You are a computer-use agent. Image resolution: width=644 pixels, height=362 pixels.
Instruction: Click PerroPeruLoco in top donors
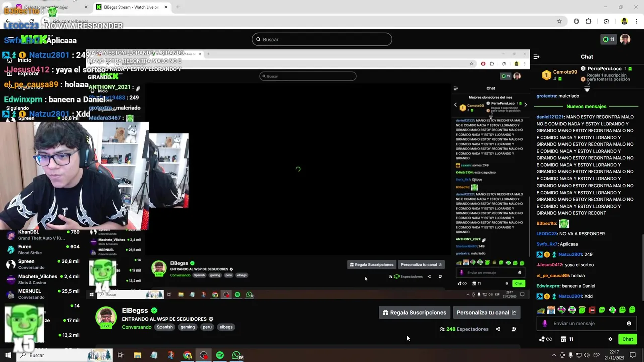pyautogui.click(x=604, y=69)
